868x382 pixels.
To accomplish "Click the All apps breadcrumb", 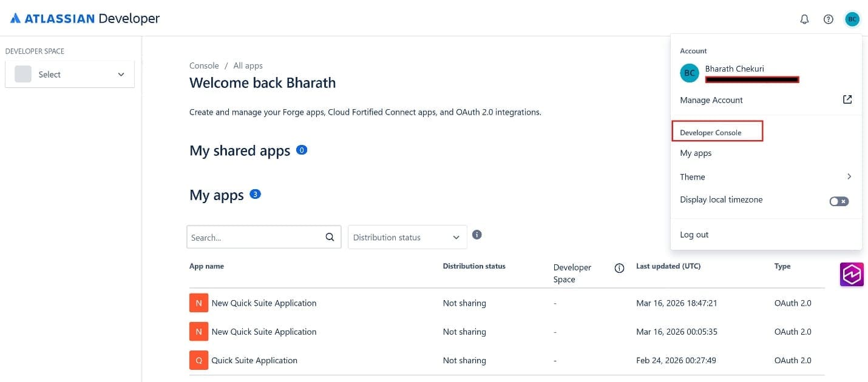I will [248, 65].
